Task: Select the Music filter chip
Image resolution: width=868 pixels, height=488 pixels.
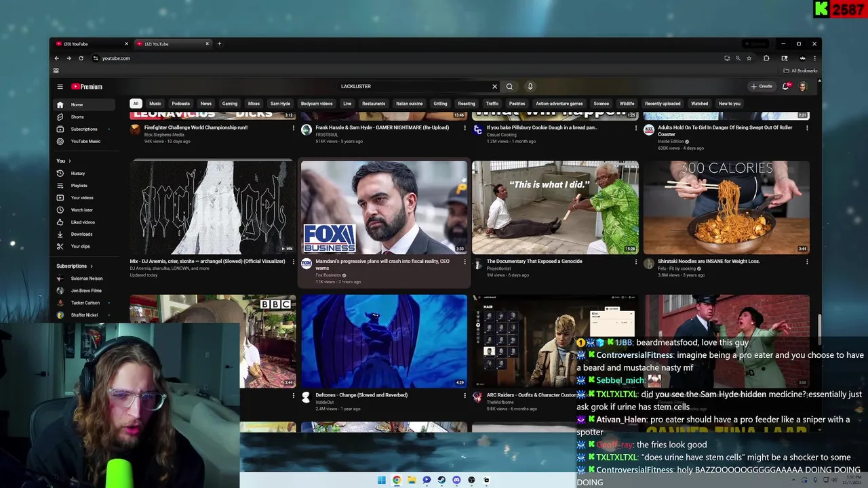Action: coord(155,104)
